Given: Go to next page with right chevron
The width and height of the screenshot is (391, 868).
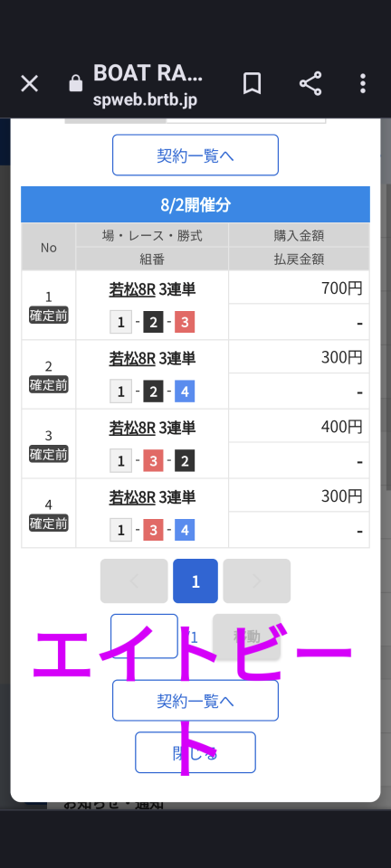Looking at the screenshot, I should click(x=257, y=580).
